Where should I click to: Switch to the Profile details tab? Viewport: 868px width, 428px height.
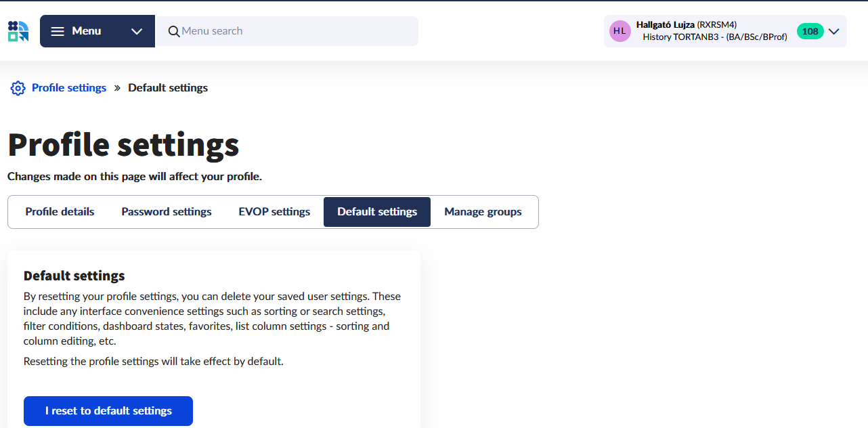click(x=60, y=212)
